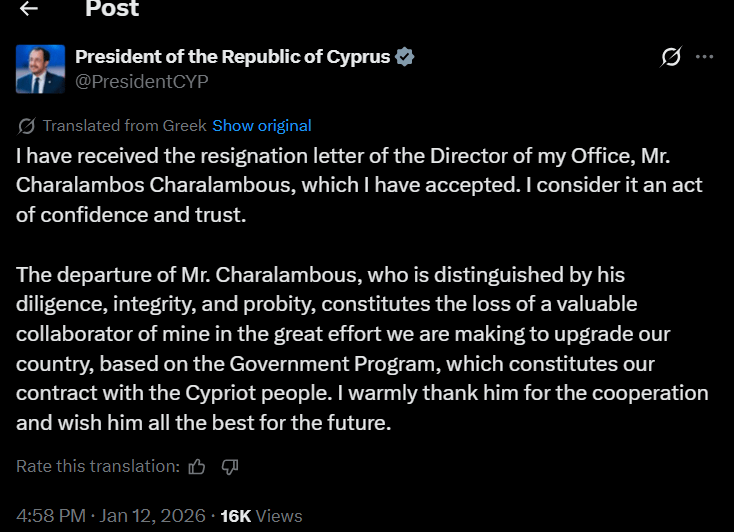Rate the translation with thumbs up
The width and height of the screenshot is (734, 532).
click(x=197, y=466)
